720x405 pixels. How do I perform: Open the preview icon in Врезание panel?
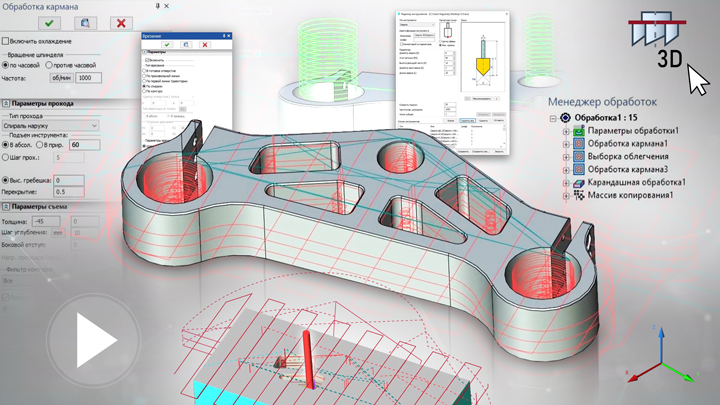(186, 45)
